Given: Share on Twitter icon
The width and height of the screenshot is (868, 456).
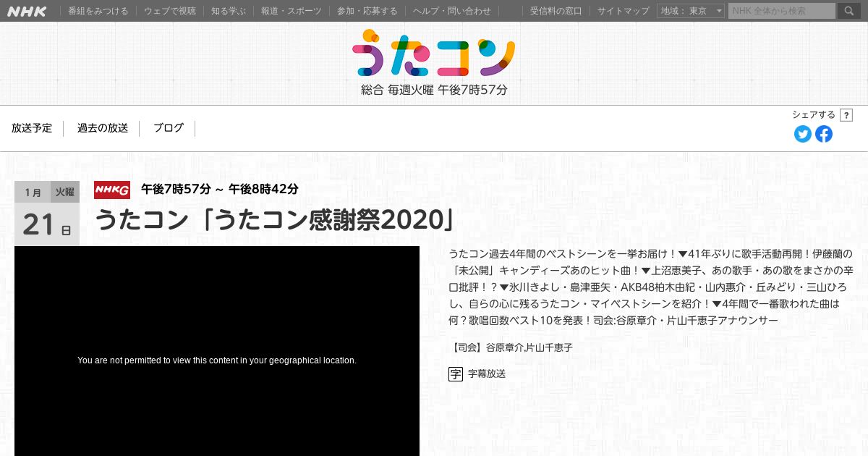Looking at the screenshot, I should tap(803, 134).
